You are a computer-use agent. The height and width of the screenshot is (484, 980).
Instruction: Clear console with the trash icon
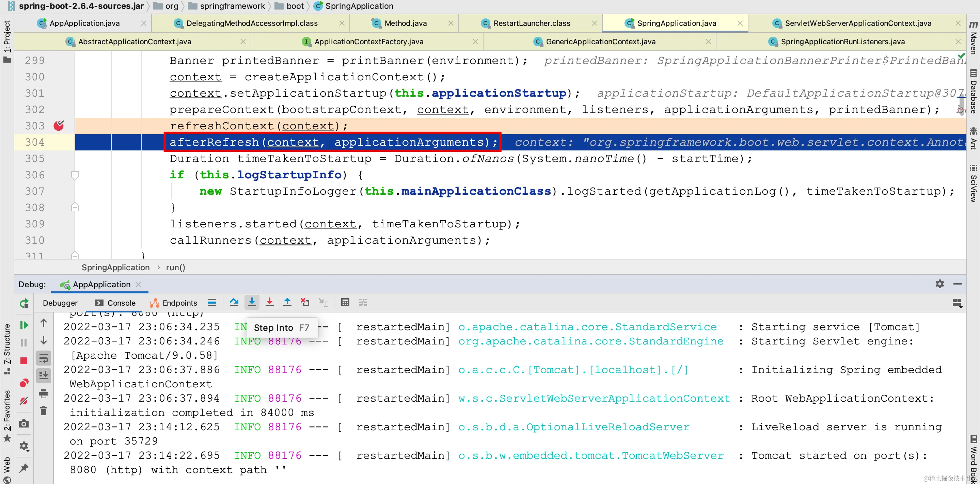(x=44, y=411)
